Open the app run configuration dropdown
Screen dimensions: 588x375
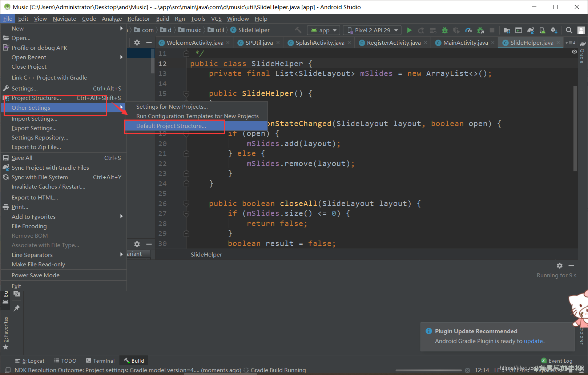click(323, 30)
